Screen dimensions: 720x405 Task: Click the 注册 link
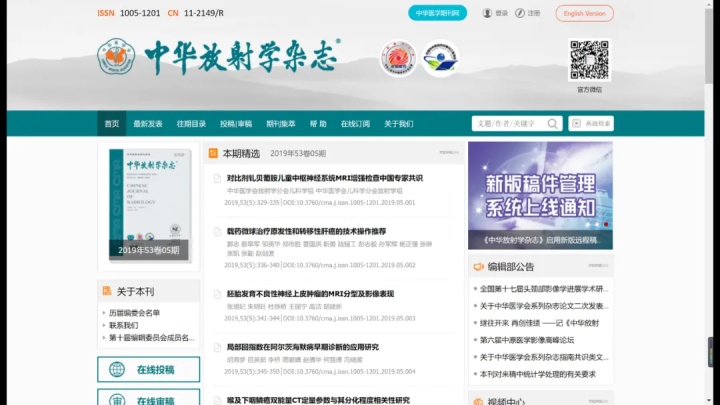(x=534, y=13)
